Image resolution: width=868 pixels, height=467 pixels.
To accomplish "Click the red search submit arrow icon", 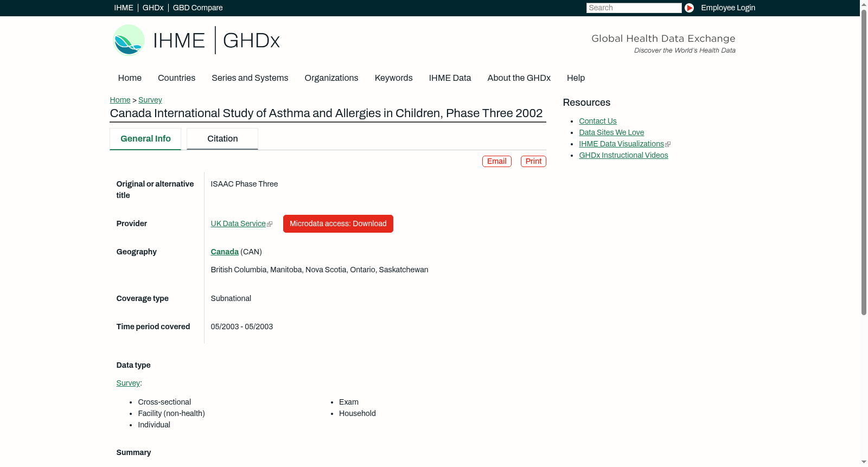I will 689,8.
